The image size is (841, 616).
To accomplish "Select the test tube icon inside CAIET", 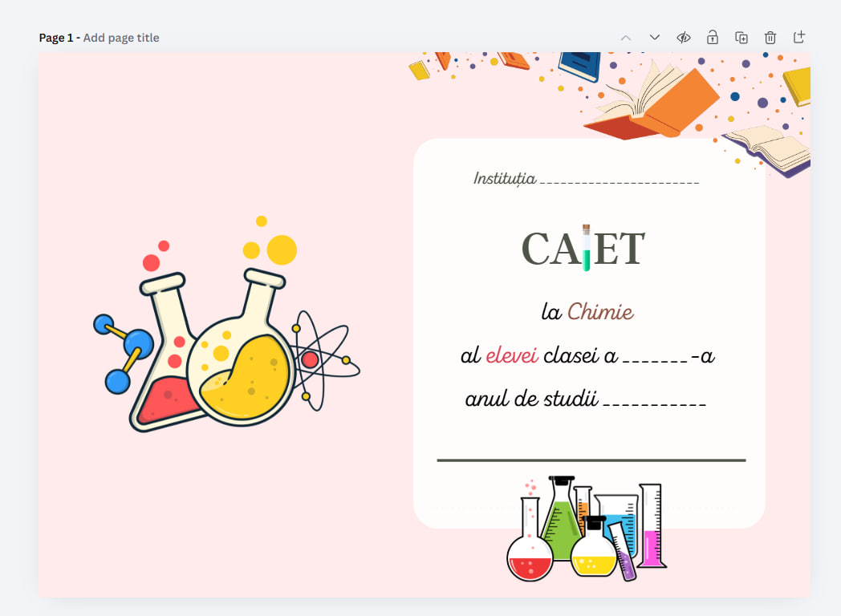I will (587, 248).
